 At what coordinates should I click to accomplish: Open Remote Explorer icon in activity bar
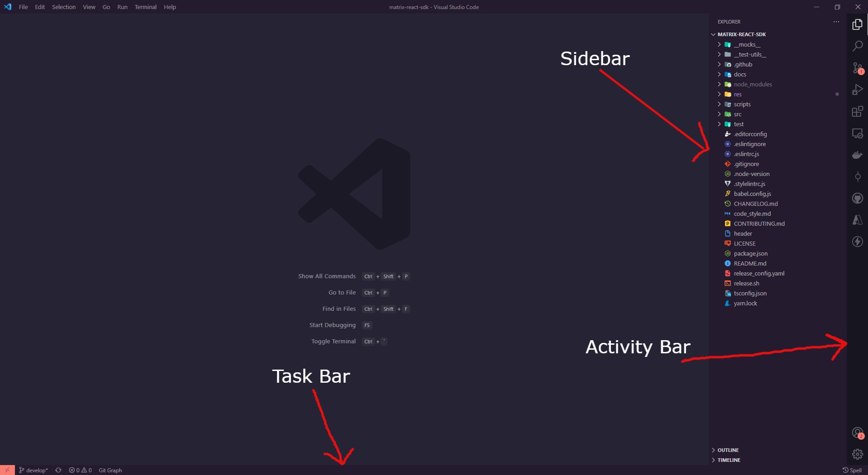[x=857, y=133]
